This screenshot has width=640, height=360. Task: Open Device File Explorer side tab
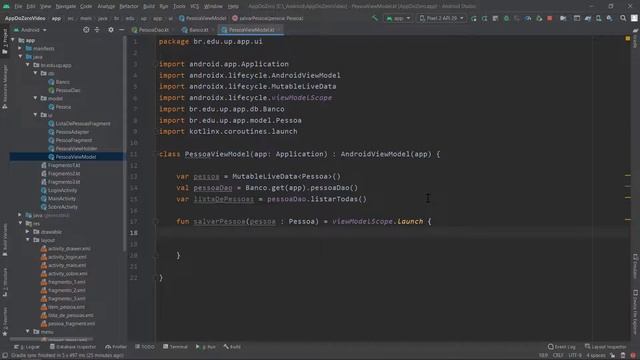pos(636,312)
